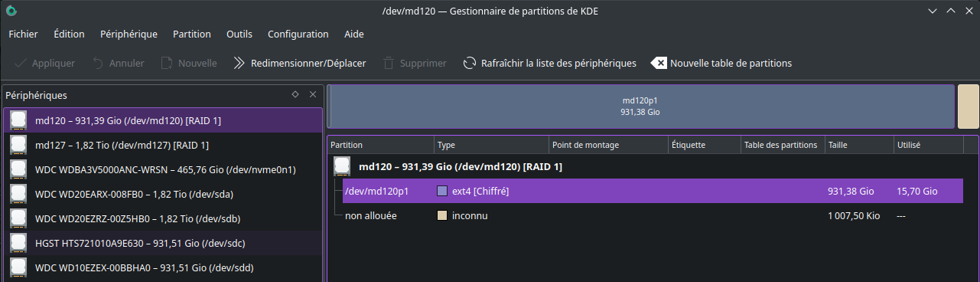The width and height of the screenshot is (980, 282).
Task: Click the beige unallocated block in the partition bar
Action: tap(969, 107)
